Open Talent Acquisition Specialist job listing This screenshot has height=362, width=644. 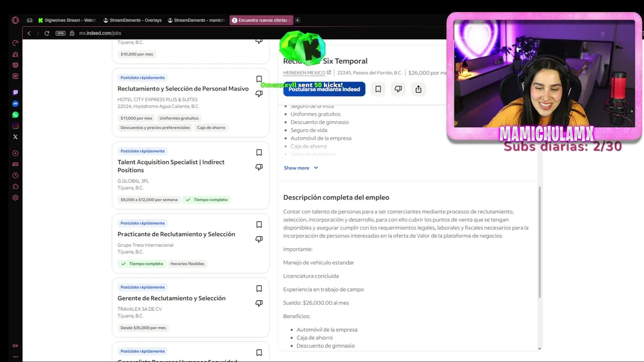point(171,166)
